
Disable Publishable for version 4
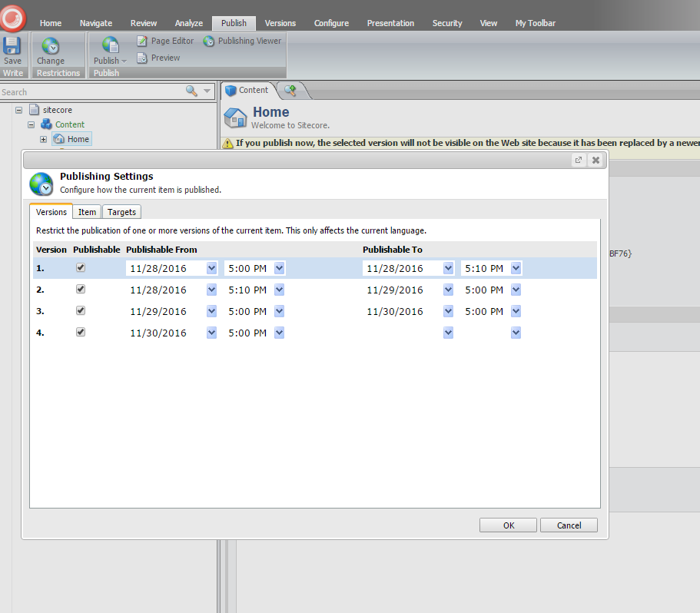[81, 332]
